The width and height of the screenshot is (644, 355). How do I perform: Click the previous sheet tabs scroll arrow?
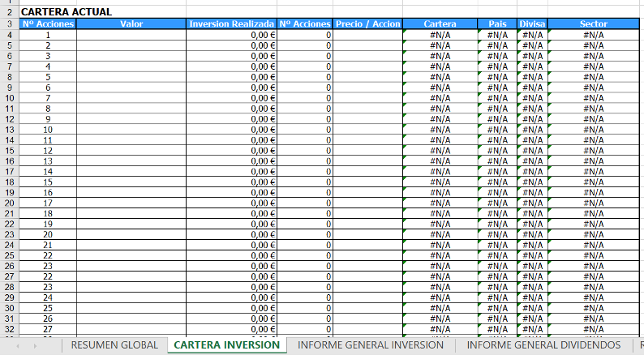[17, 345]
